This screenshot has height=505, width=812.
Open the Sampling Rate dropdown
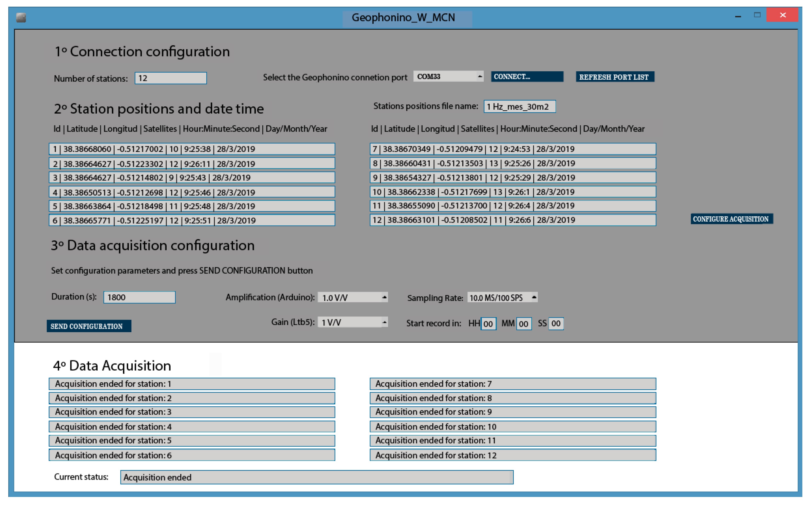[534, 297]
